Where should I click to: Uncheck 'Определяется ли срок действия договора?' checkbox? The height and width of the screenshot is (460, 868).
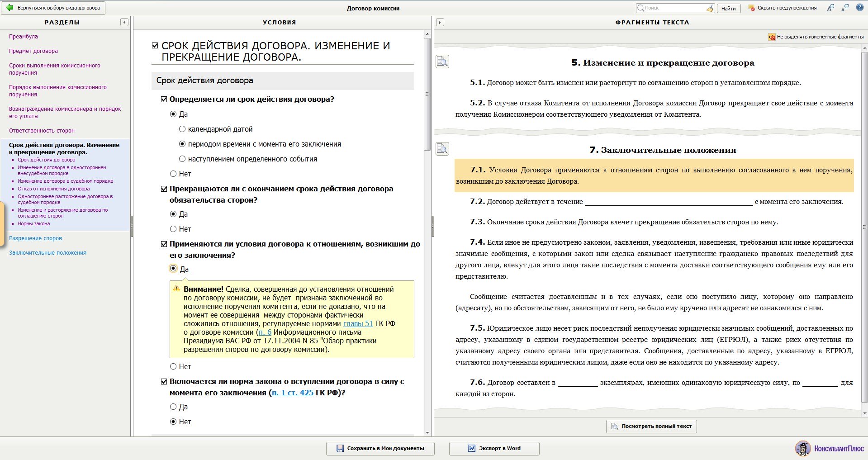(164, 99)
